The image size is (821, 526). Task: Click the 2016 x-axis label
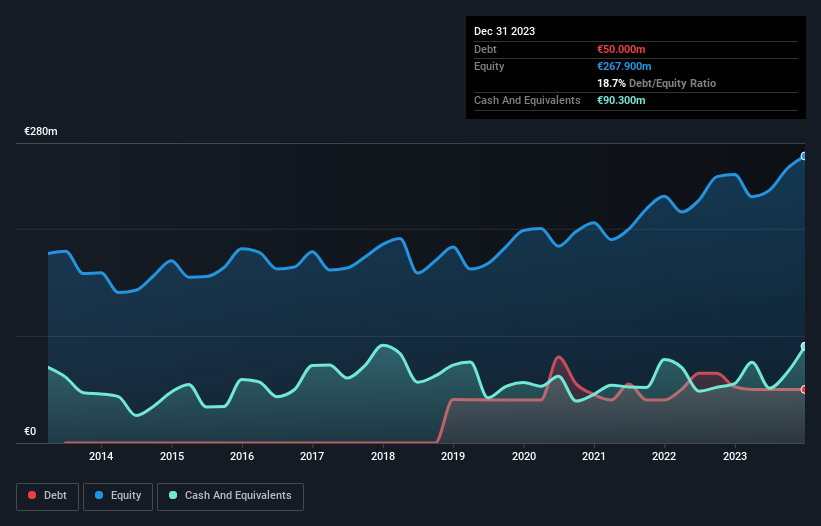(x=242, y=457)
